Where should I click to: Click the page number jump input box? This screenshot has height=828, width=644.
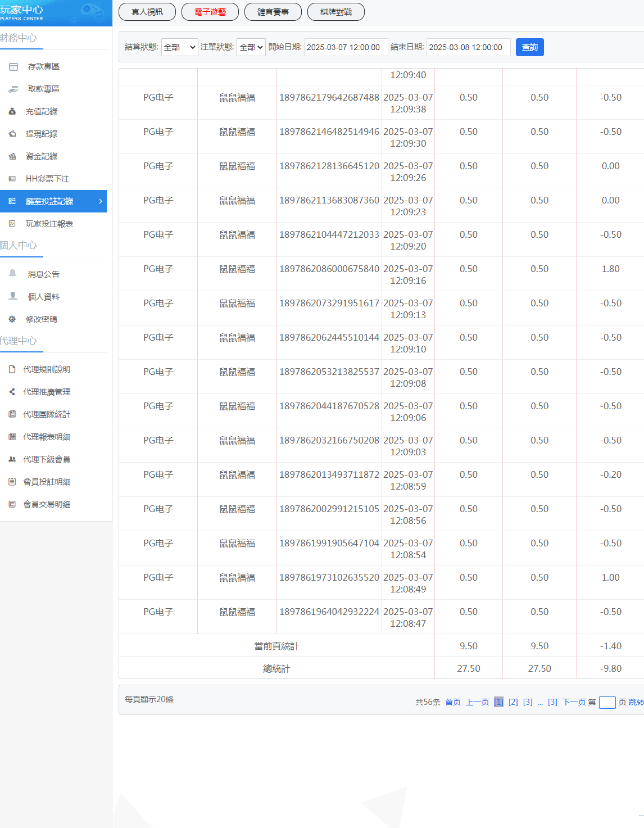[x=607, y=703]
